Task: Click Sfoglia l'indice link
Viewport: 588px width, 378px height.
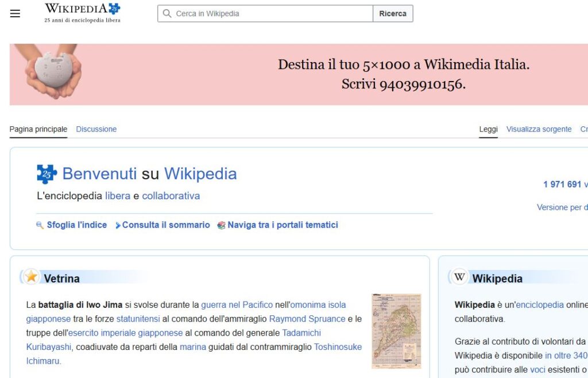Action: tap(77, 225)
